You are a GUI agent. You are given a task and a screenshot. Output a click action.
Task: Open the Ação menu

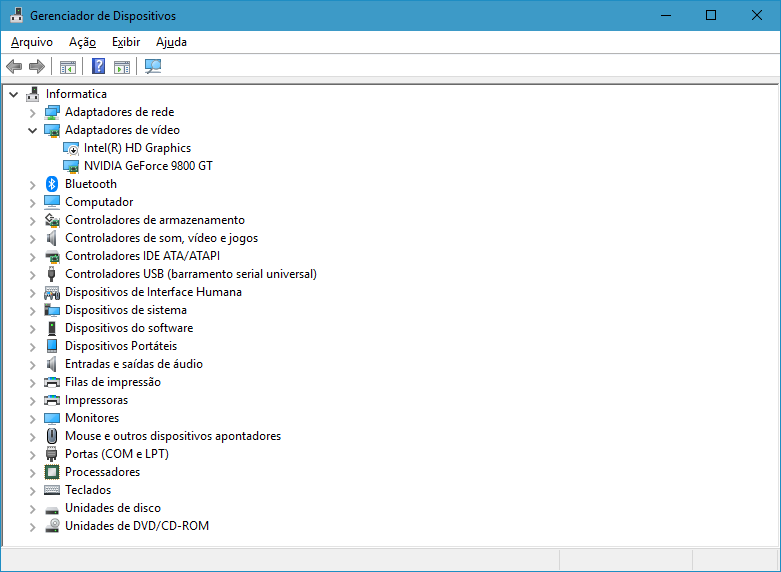click(x=82, y=42)
